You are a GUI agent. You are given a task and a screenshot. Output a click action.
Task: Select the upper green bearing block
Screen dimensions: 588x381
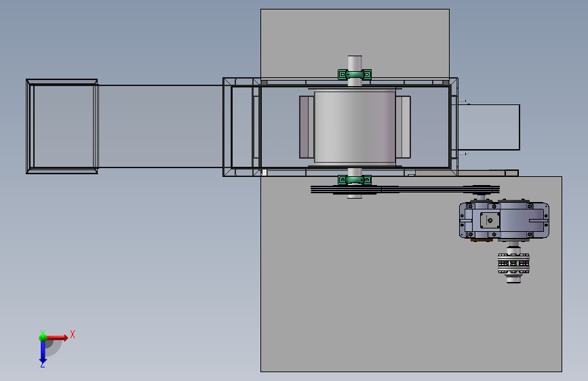tap(355, 75)
